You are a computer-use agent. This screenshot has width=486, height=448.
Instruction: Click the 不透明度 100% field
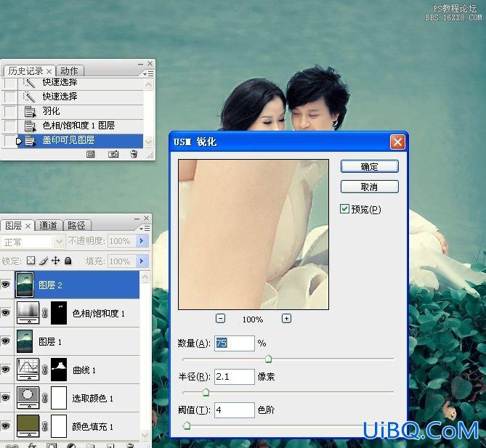[122, 241]
